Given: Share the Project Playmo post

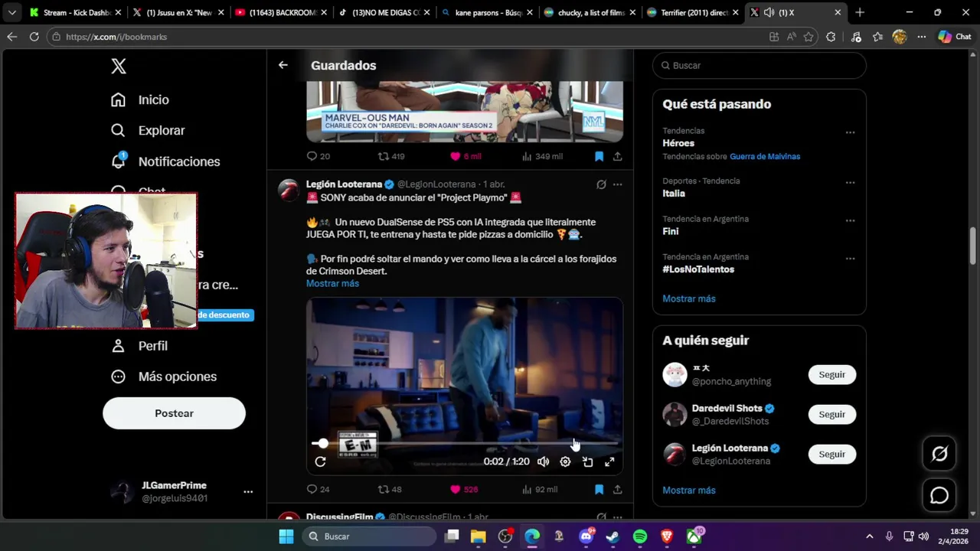Looking at the screenshot, I should click(617, 489).
